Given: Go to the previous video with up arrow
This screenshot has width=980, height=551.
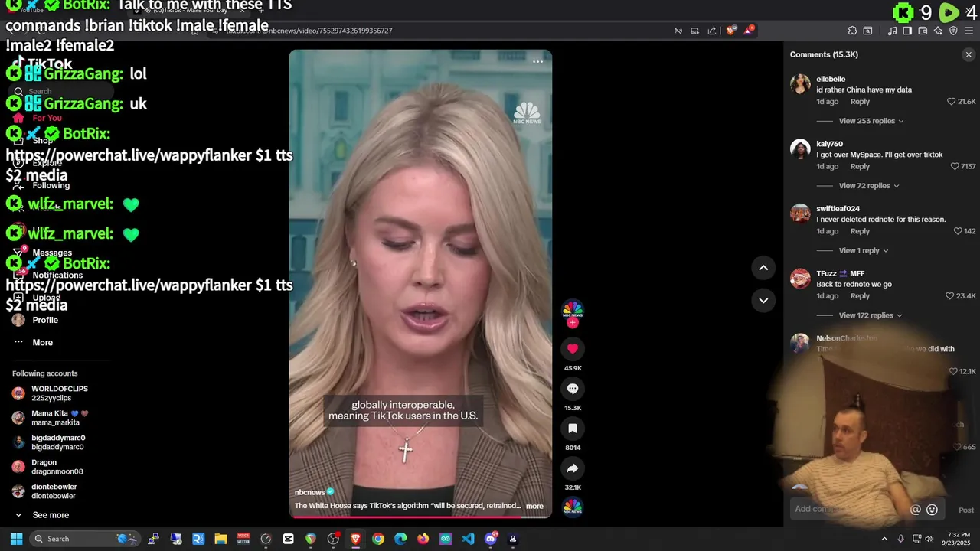Looking at the screenshot, I should tap(763, 267).
